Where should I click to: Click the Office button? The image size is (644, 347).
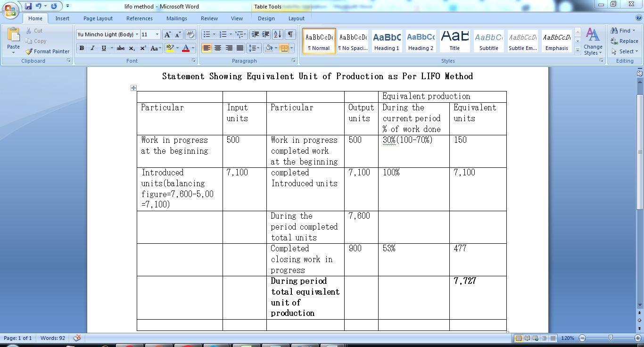coord(10,10)
